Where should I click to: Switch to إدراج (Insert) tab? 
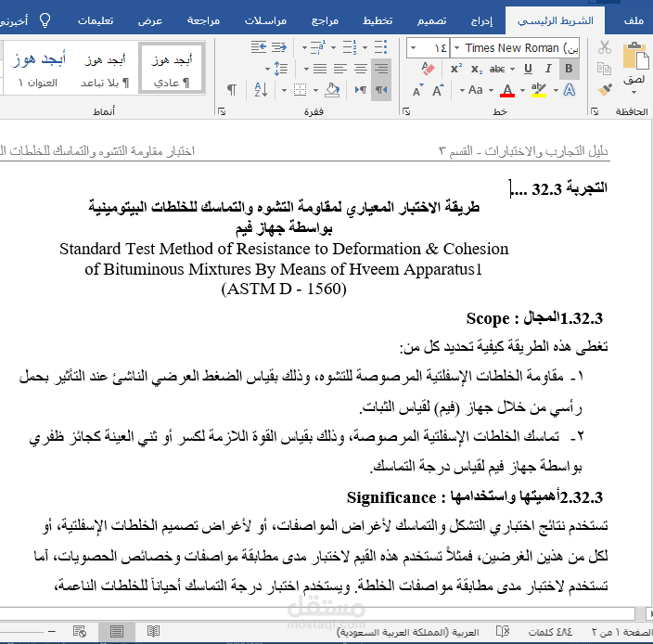point(481,20)
